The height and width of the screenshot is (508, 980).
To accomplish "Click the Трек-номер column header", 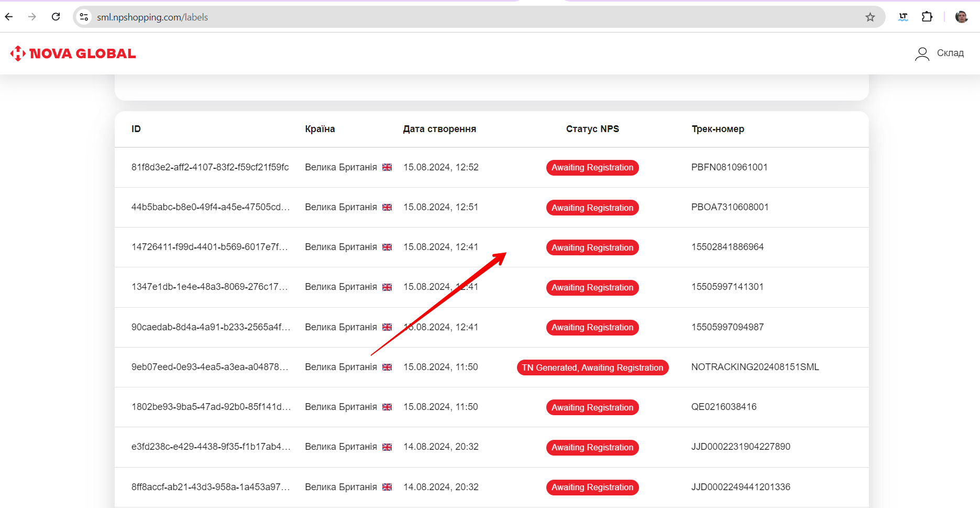I will pos(718,129).
